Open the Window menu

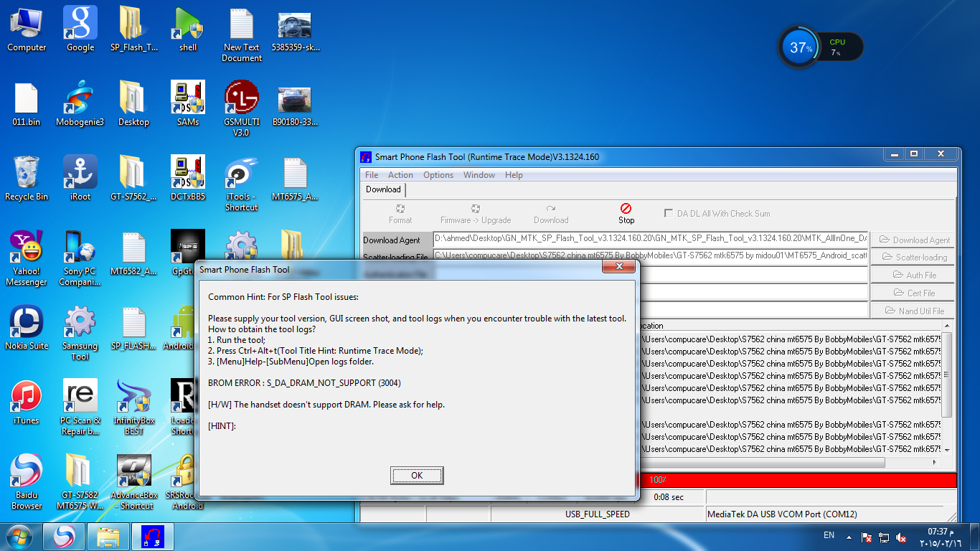tap(479, 175)
